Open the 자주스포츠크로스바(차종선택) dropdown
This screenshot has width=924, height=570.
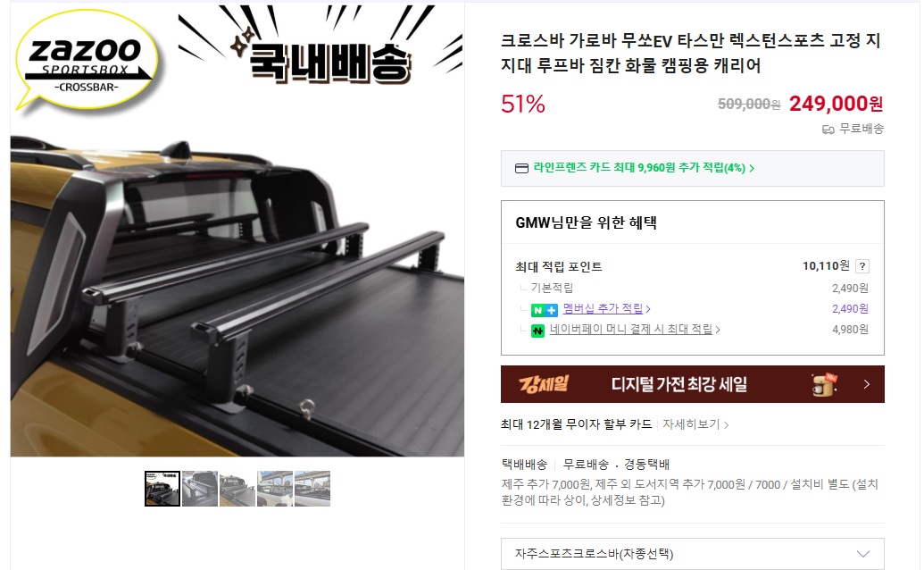pos(693,554)
